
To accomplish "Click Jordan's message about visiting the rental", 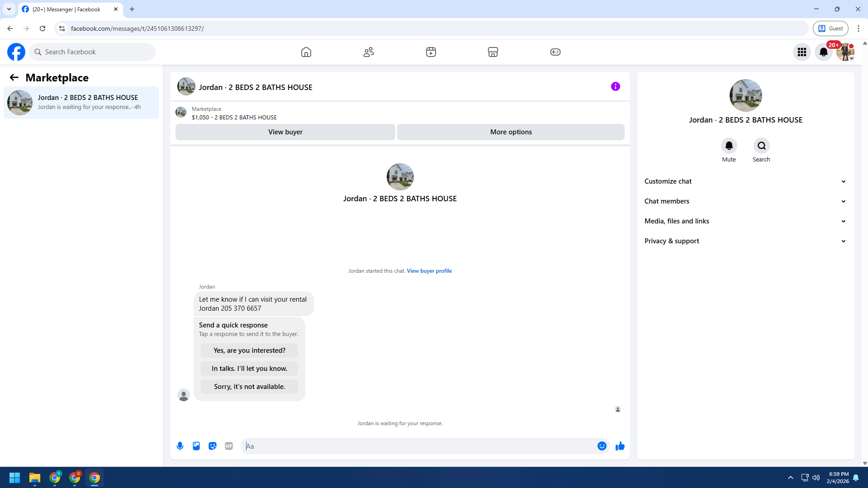I will coord(253,304).
